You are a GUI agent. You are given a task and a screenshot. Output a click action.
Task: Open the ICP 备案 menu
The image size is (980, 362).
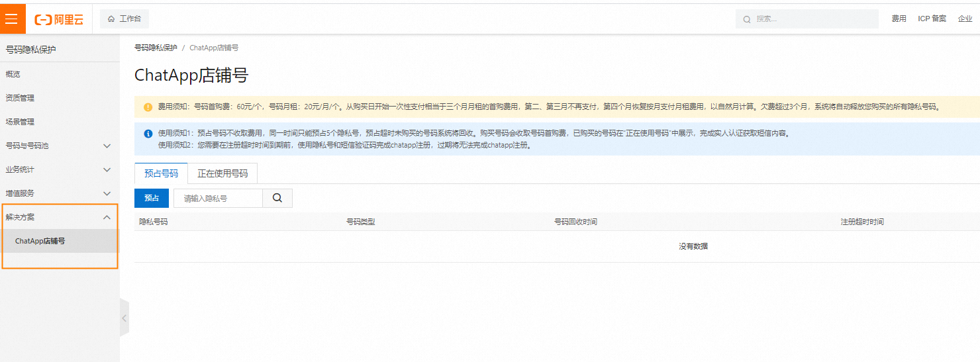tap(932, 19)
